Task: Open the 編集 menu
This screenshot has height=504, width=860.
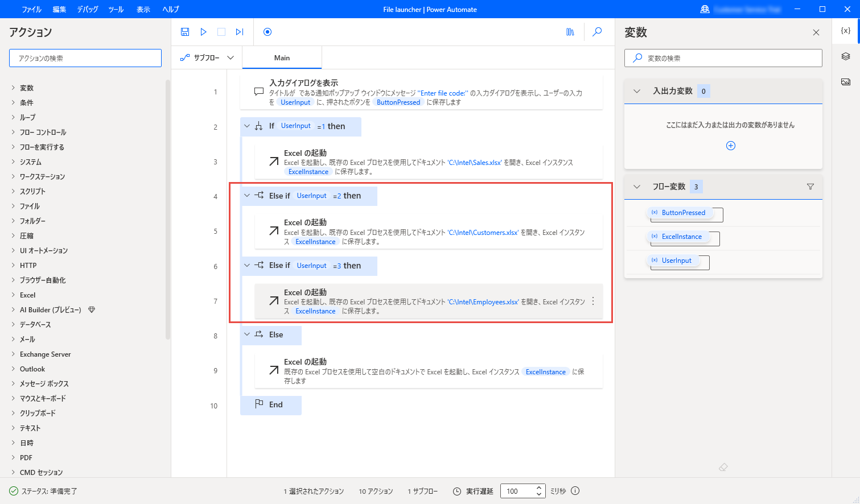Action: click(59, 9)
